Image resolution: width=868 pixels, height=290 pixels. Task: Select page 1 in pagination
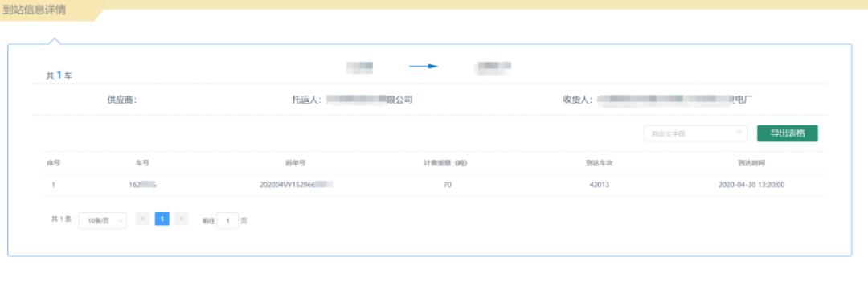162,219
